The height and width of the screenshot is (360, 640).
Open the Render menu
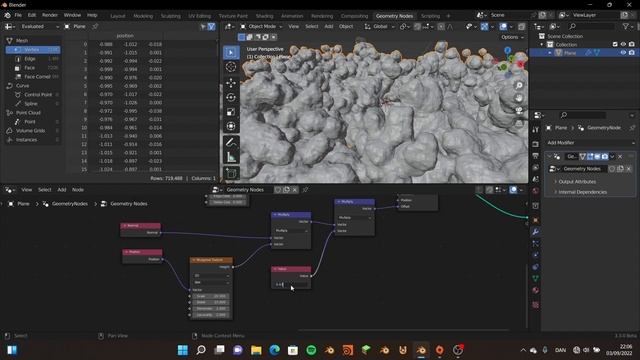[50, 15]
